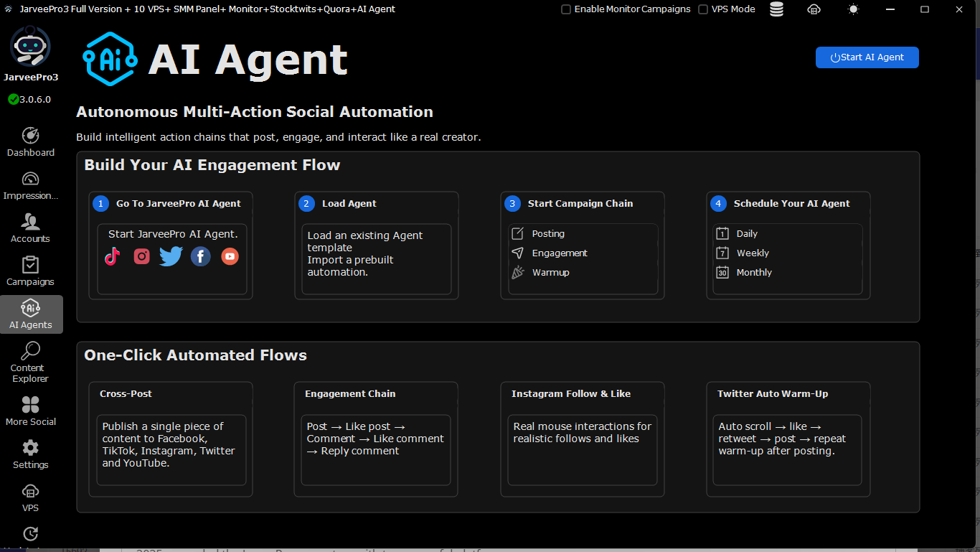Toggle the light/dark theme sun icon
The height and width of the screenshot is (552, 980).
tap(853, 9)
